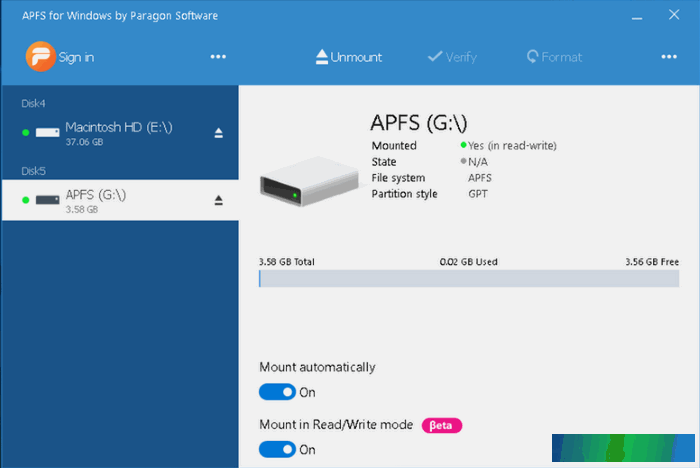Viewport: 700px width, 468px height.
Task: Click the Sign in link
Action: tap(76, 58)
